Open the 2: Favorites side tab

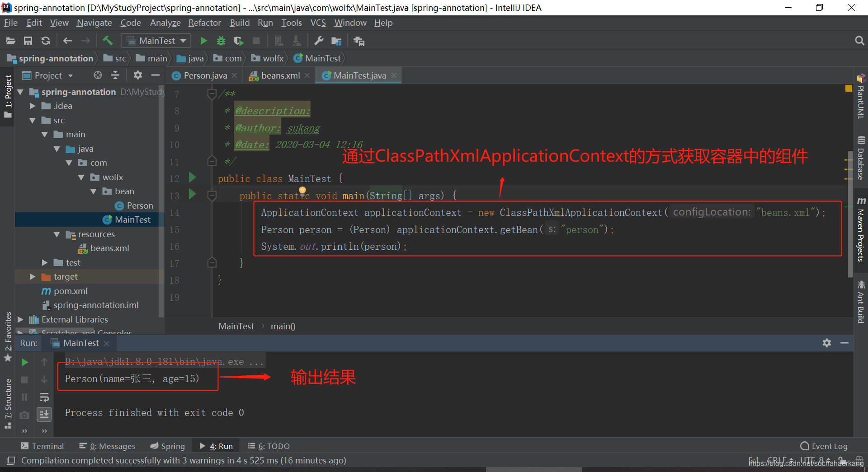coord(8,336)
